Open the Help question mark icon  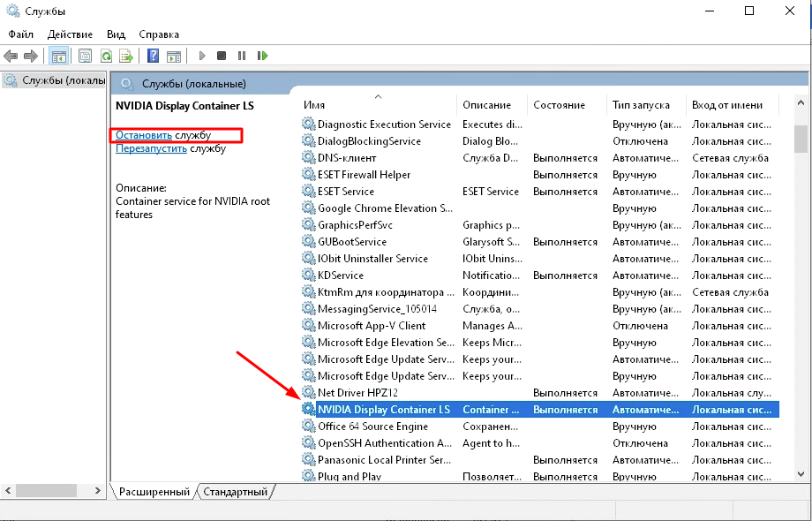point(153,56)
